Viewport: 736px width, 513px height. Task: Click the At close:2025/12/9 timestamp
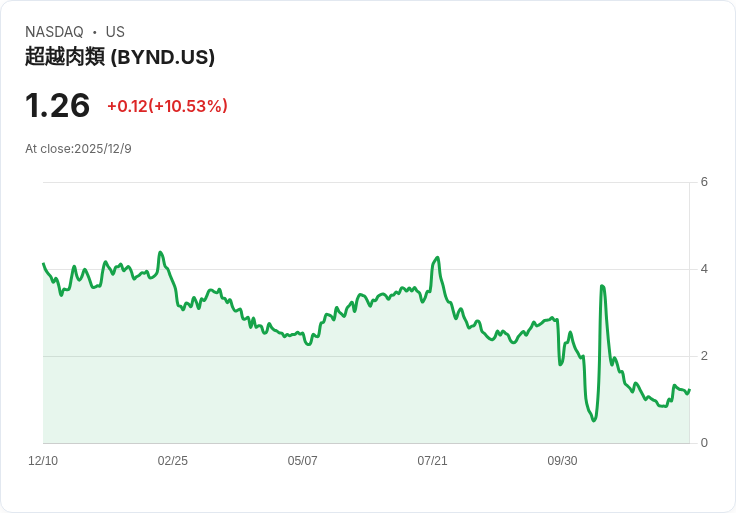point(78,149)
